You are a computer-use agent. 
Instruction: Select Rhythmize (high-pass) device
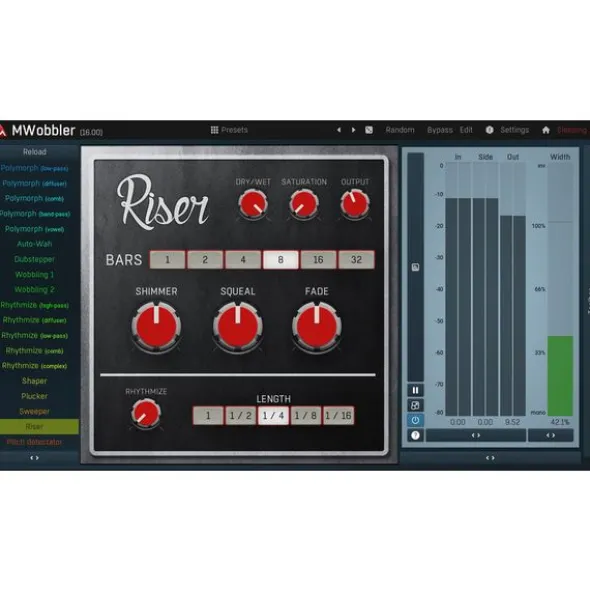click(x=35, y=305)
